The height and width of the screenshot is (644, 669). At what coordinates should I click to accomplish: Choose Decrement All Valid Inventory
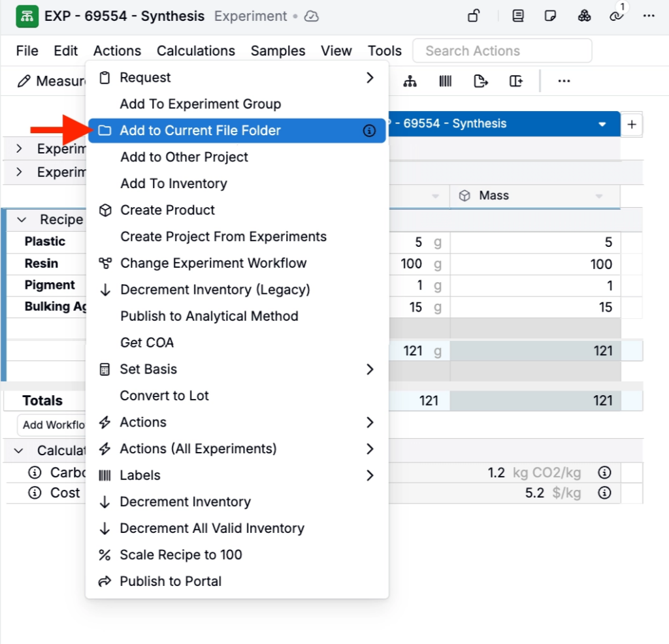pyautogui.click(x=237, y=528)
